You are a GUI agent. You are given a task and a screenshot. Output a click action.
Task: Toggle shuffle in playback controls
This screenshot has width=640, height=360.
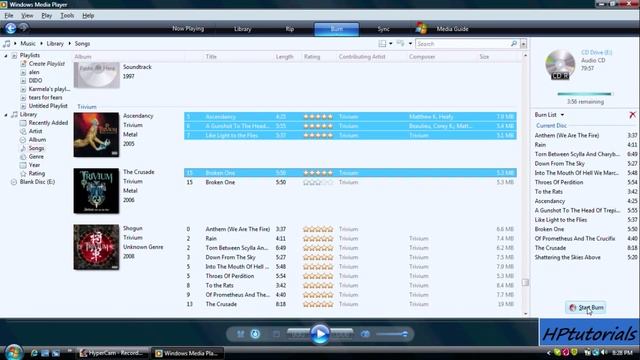(x=240, y=334)
